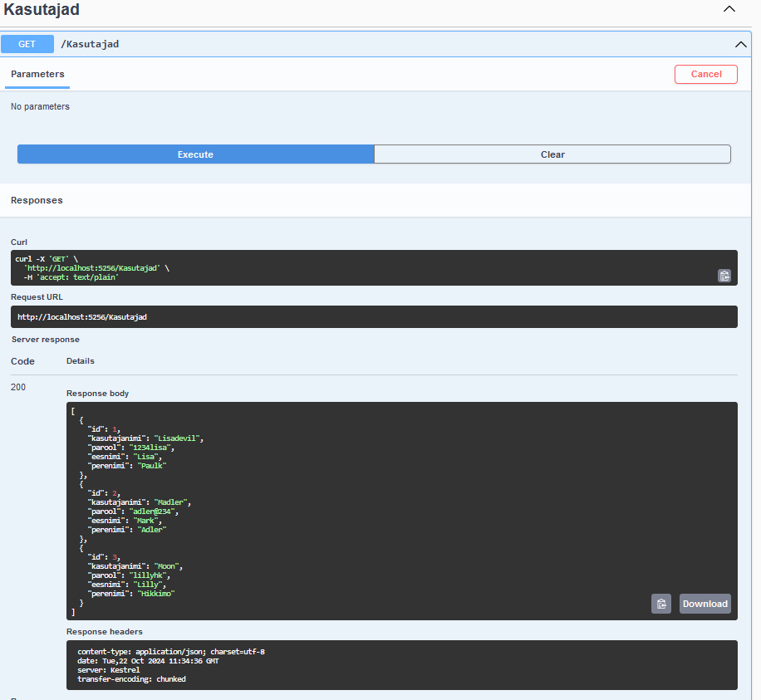Image resolution: width=761 pixels, height=700 pixels.
Task: Cancel the try-it-out mode
Action: [705, 74]
